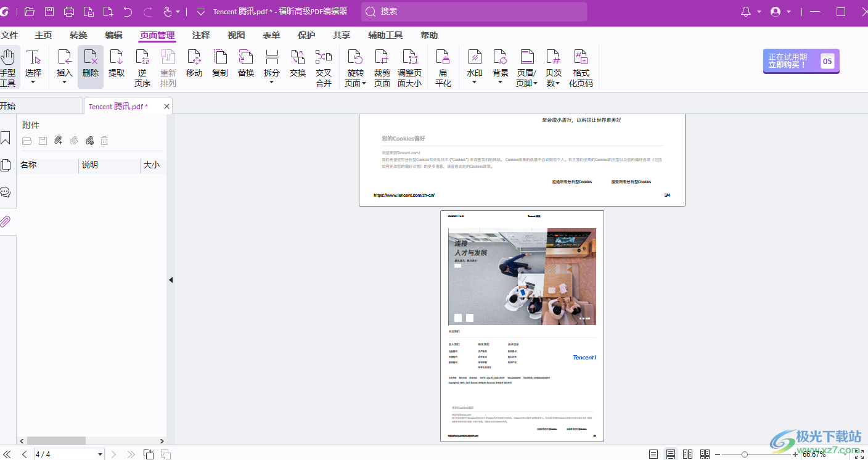Close the Tencent 腾讯.pdf tab

tap(166, 107)
